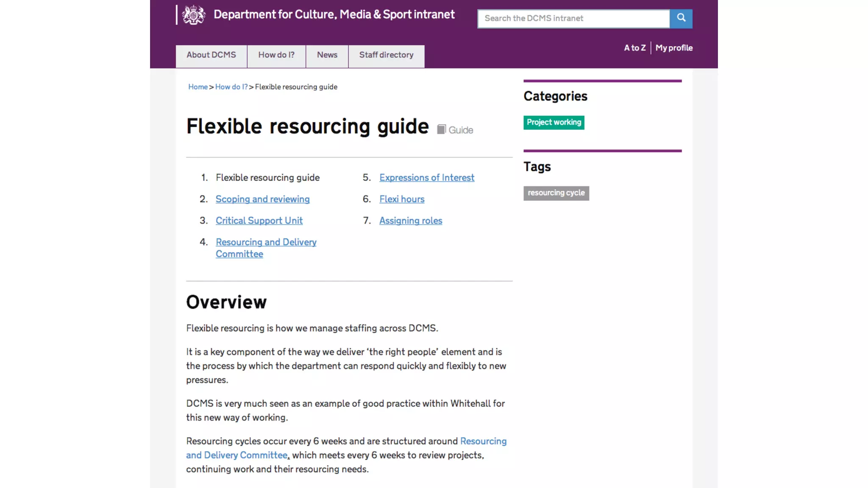Viewport: 868px width, 488px height.
Task: Open the A to Z link
Action: [x=634, y=48]
